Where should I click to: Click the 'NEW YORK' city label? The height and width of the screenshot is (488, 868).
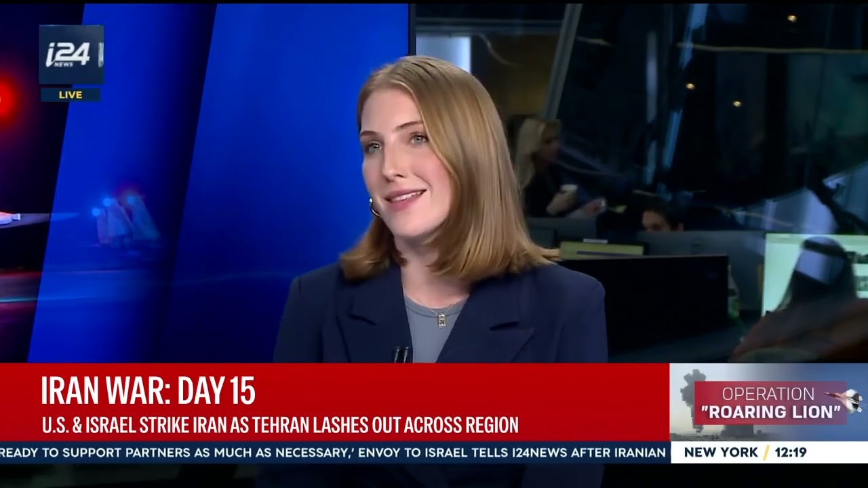pyautogui.click(x=721, y=452)
